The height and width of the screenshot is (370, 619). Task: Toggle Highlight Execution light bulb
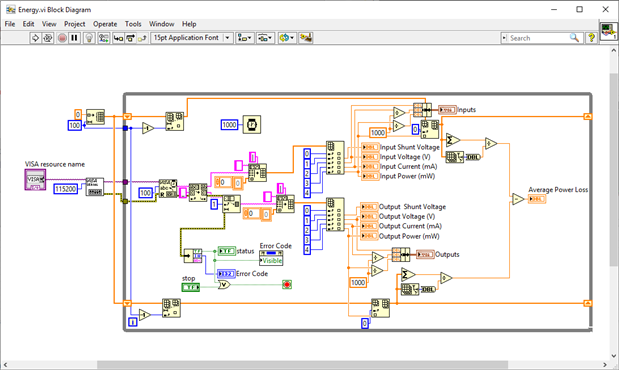pos(90,38)
